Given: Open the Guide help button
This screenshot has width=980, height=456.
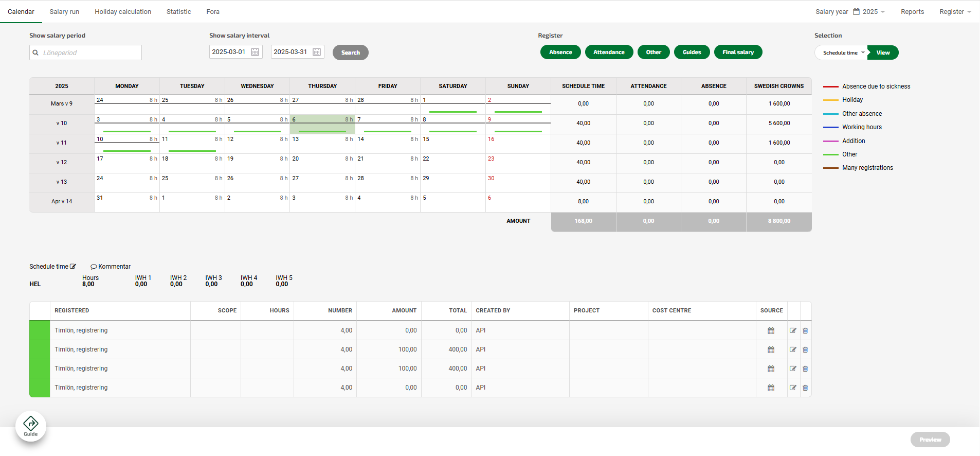Looking at the screenshot, I should pos(31,426).
